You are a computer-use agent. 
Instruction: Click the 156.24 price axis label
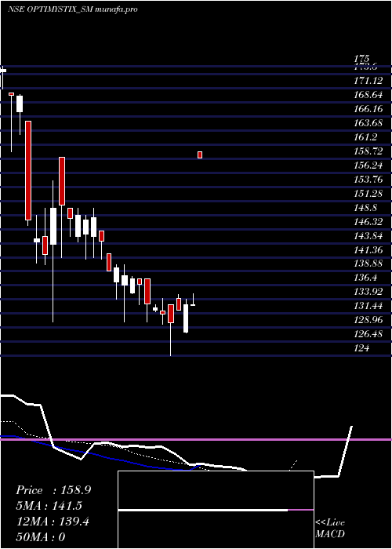[x=368, y=165]
